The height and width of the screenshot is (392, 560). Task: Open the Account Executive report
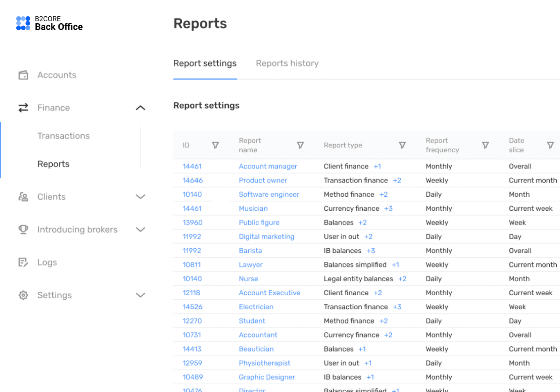[270, 293]
